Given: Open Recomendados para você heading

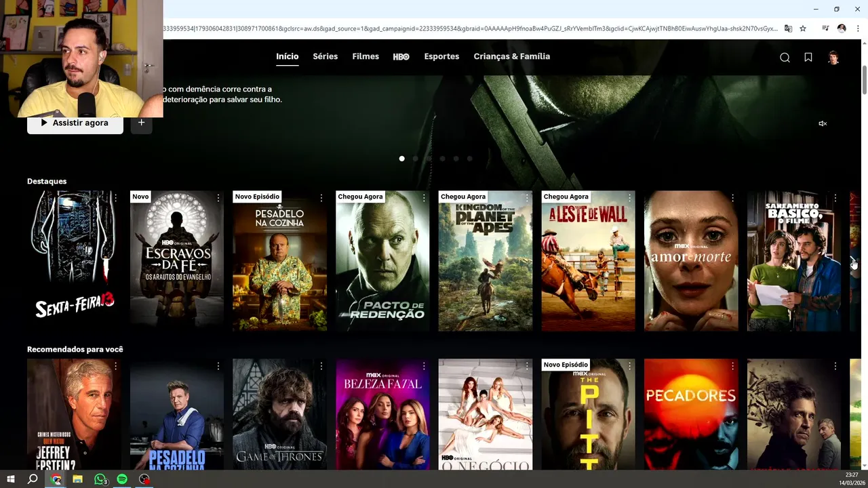Looking at the screenshot, I should point(75,349).
